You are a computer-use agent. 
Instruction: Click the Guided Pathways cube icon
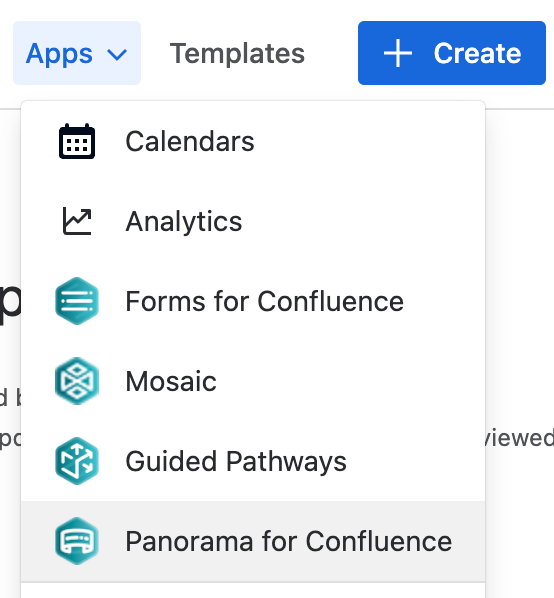click(77, 461)
